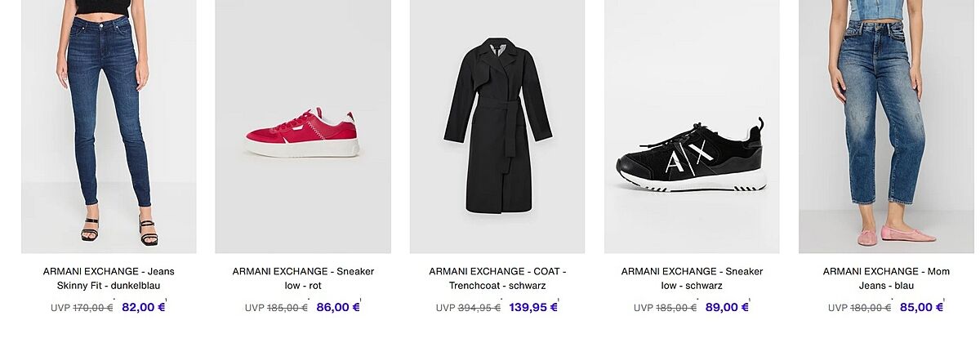The height and width of the screenshot is (347, 980).
Task: Click the 89,00 € sale price
Action: (726, 308)
